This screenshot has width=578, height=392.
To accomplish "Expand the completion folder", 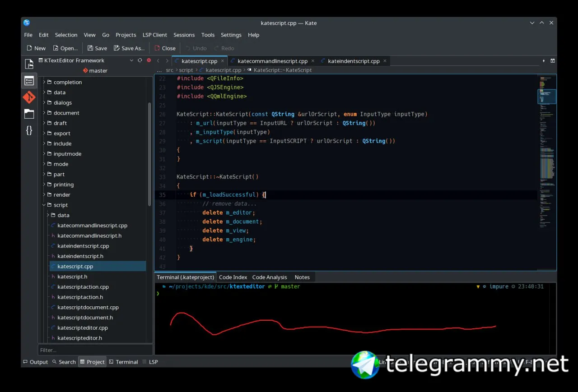I will pos(44,82).
